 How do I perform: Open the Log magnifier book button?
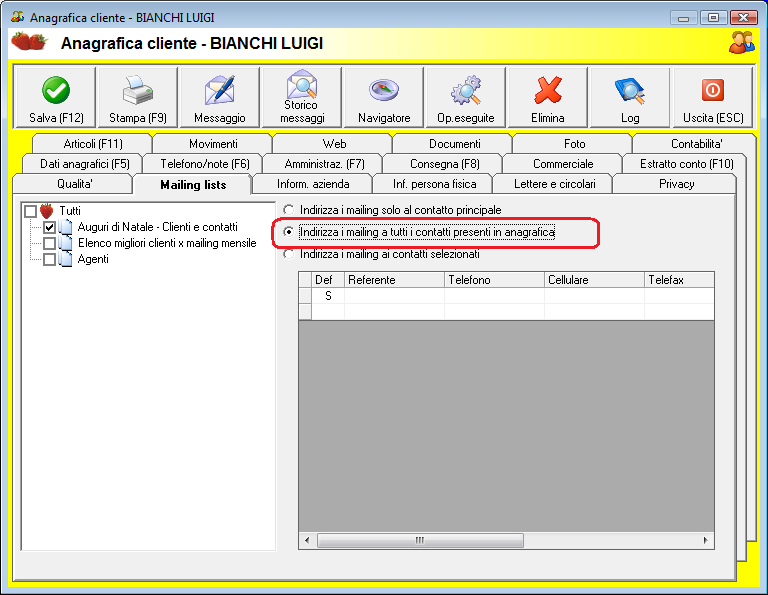(x=630, y=97)
